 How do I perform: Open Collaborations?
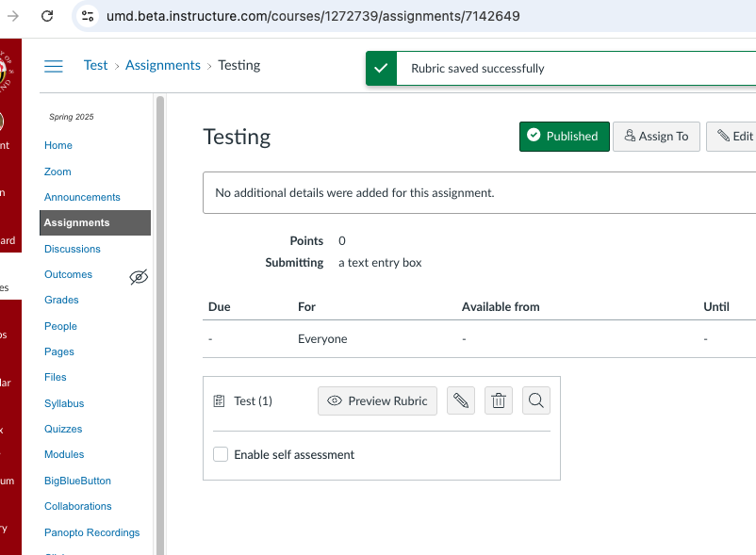[x=77, y=506]
